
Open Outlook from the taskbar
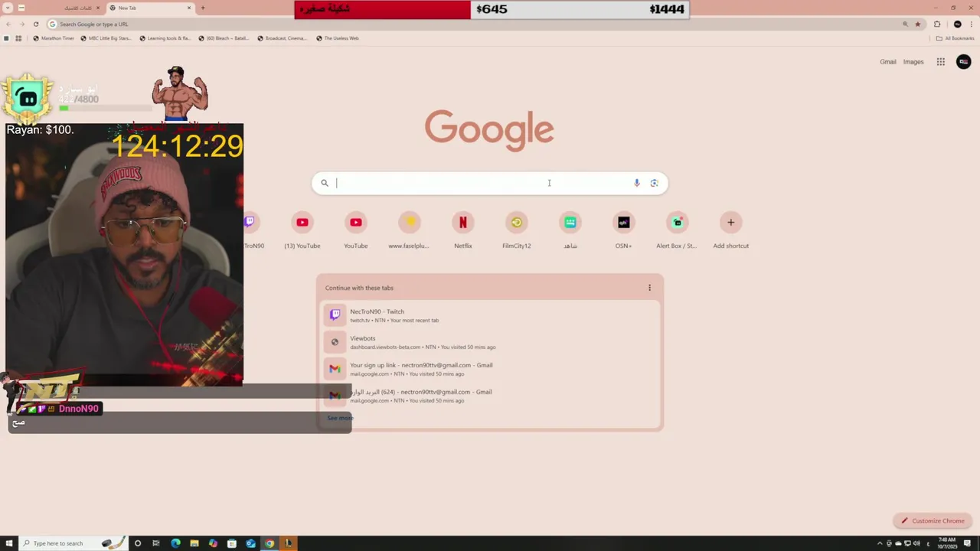coord(250,543)
